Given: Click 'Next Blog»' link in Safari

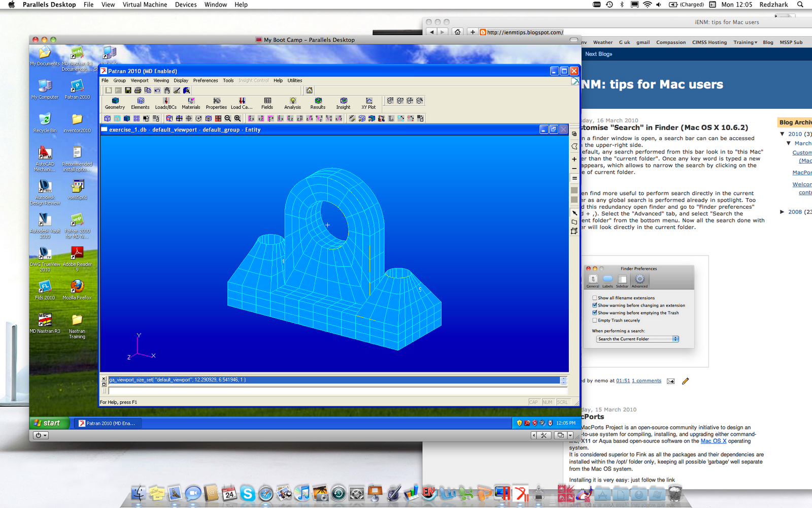Looking at the screenshot, I should point(599,54).
